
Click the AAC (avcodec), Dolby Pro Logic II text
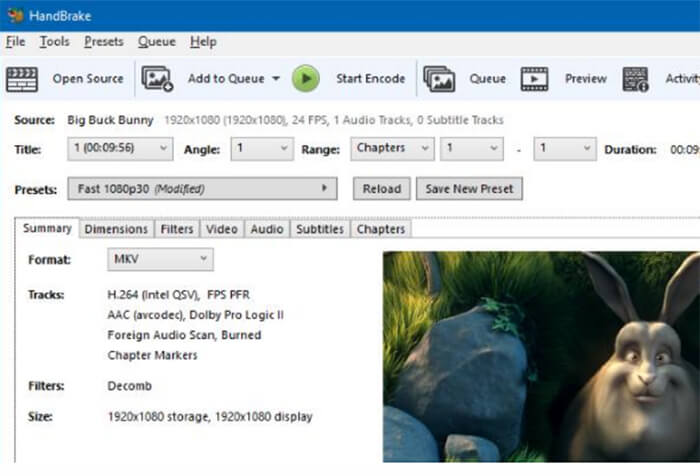pyautogui.click(x=196, y=315)
